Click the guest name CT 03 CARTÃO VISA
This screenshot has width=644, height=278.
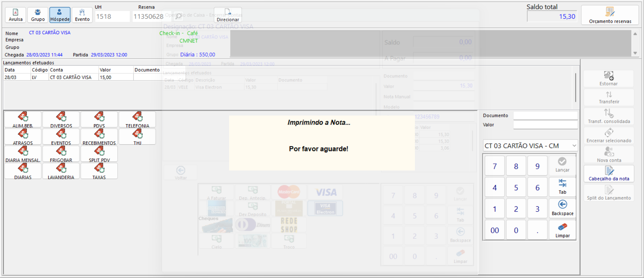(50, 32)
